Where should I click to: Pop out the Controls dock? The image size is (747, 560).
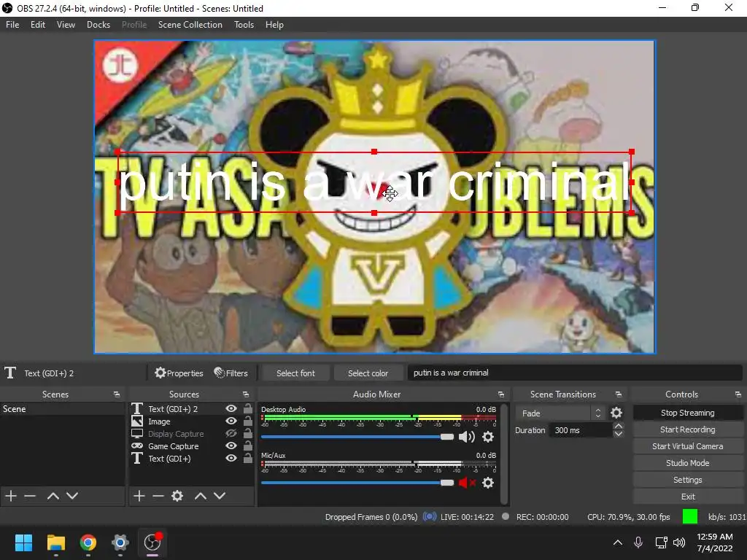click(x=738, y=394)
